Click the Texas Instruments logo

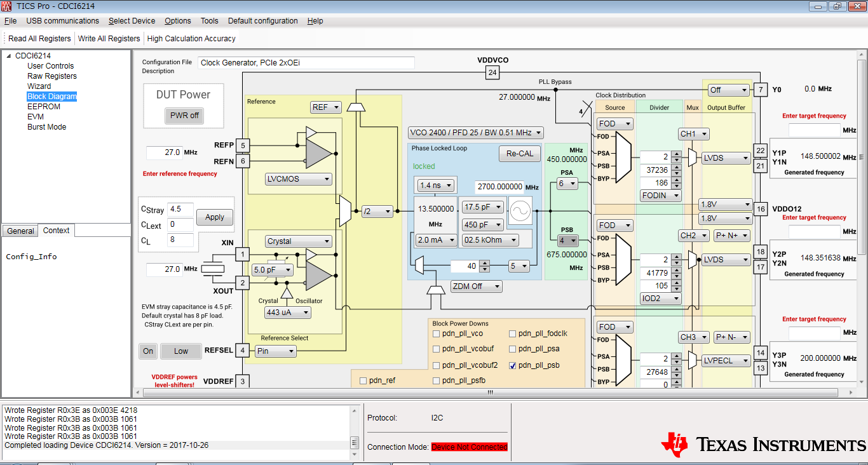coord(763,443)
